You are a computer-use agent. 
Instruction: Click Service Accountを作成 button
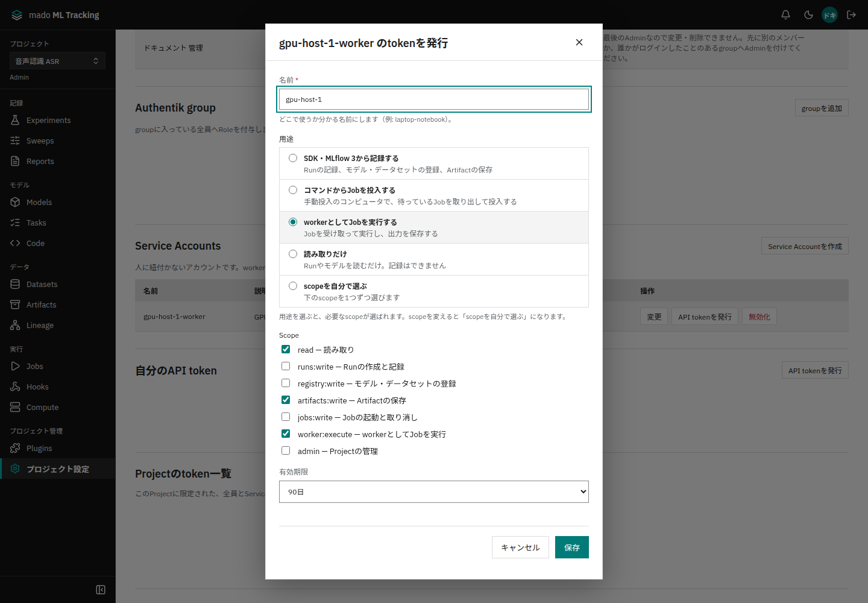pyautogui.click(x=805, y=246)
